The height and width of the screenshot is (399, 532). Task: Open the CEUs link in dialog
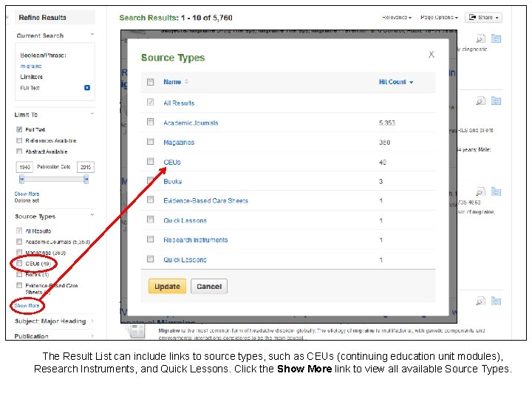[172, 162]
